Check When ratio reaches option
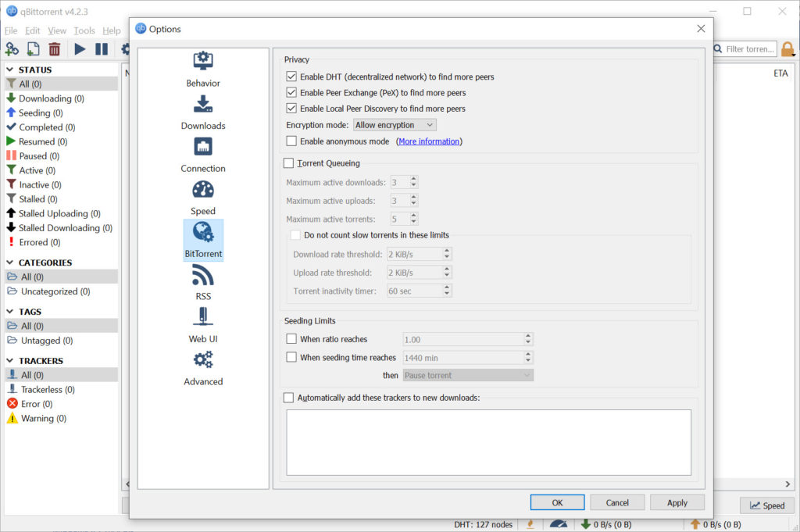 click(x=291, y=339)
